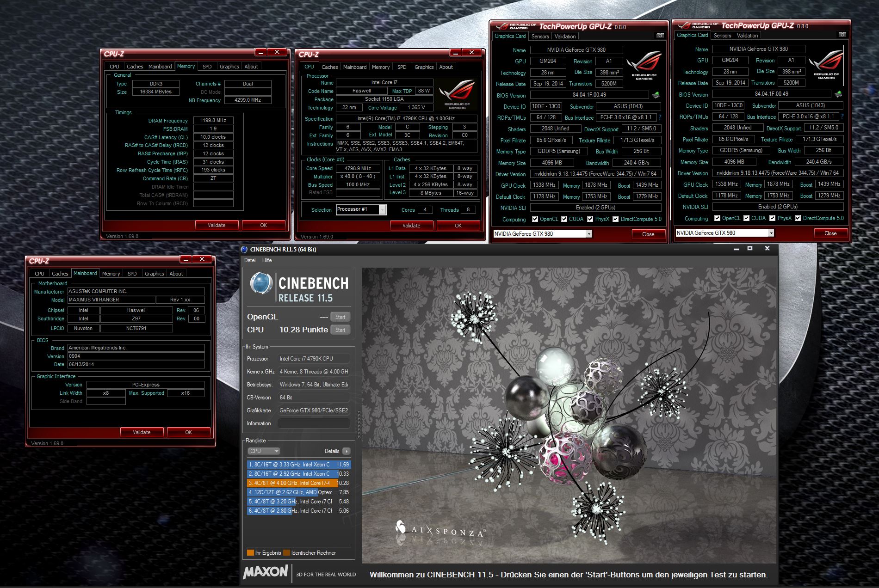879x588 pixels.
Task: Open Datei menu in Cinebench
Action: tap(250, 260)
